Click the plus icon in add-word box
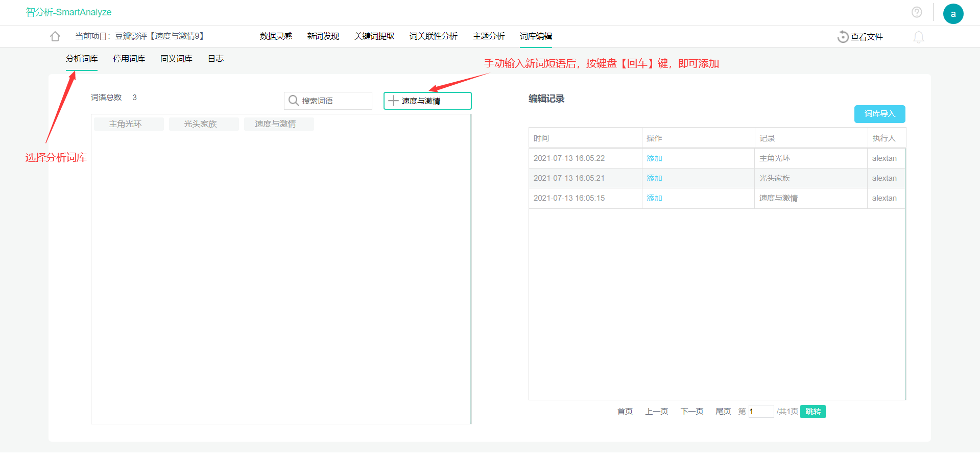The image size is (980, 457). tap(393, 101)
